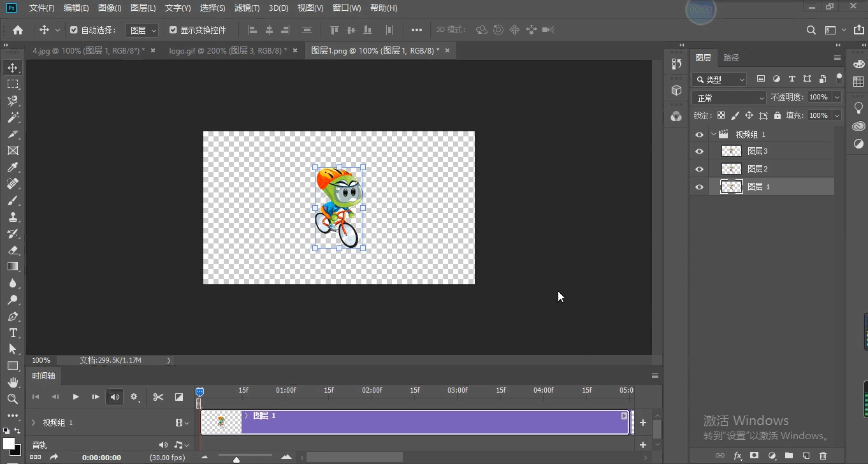Open the 窗口(W) menu
This screenshot has width=868, height=464.
pyautogui.click(x=347, y=8)
